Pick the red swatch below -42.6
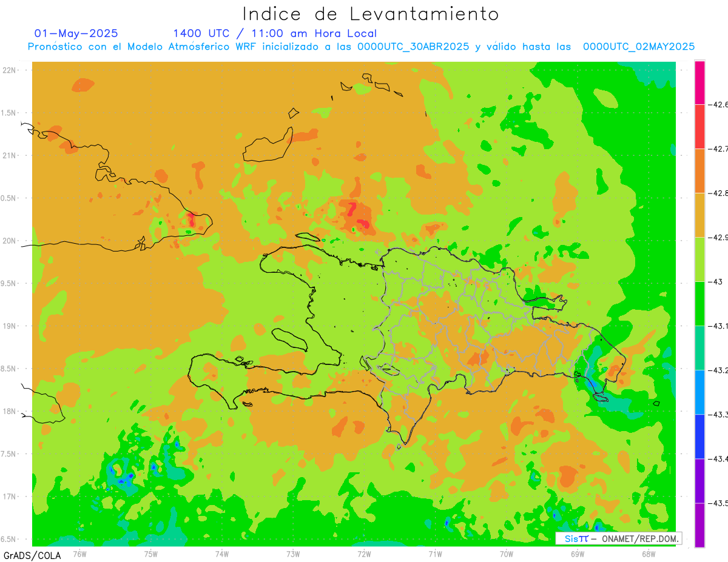 699,127
